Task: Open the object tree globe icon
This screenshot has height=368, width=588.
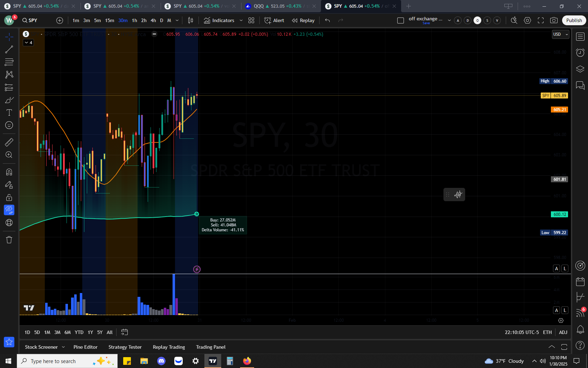Action: pos(9,223)
